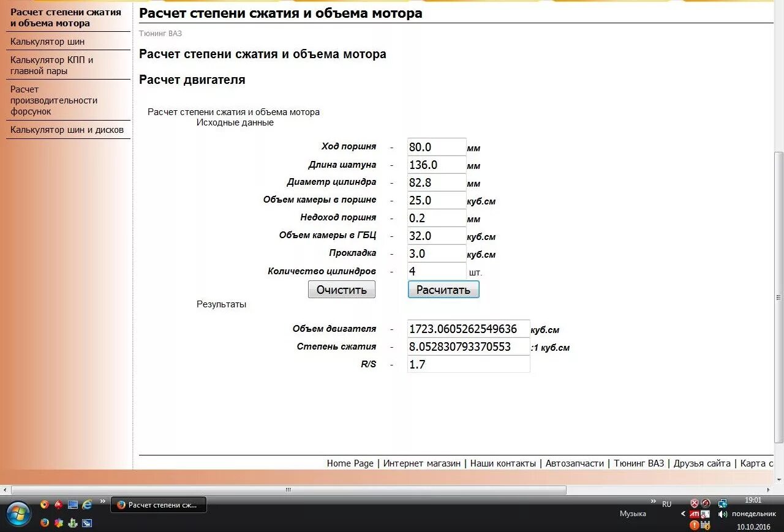Click the Show Desktop quick launch icon
The height and width of the screenshot is (532, 784).
[73, 504]
